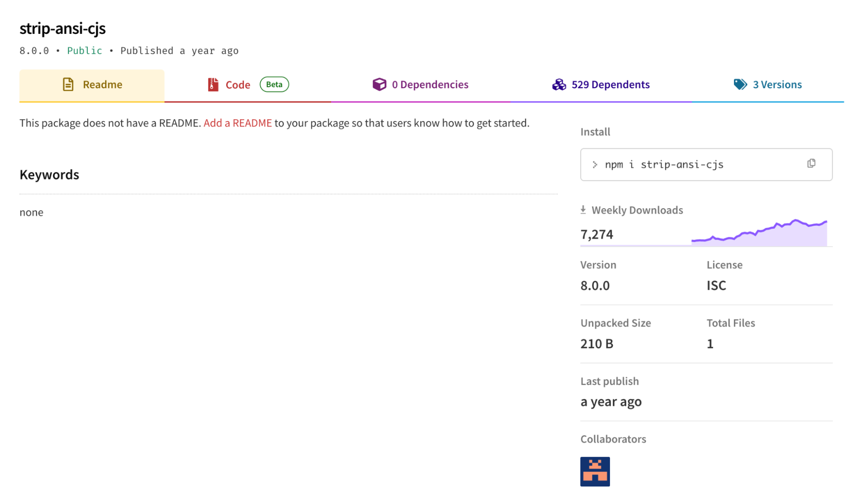This screenshot has width=855, height=504.
Task: Click the npm i strip-ansi-cjs command text
Action: (664, 165)
